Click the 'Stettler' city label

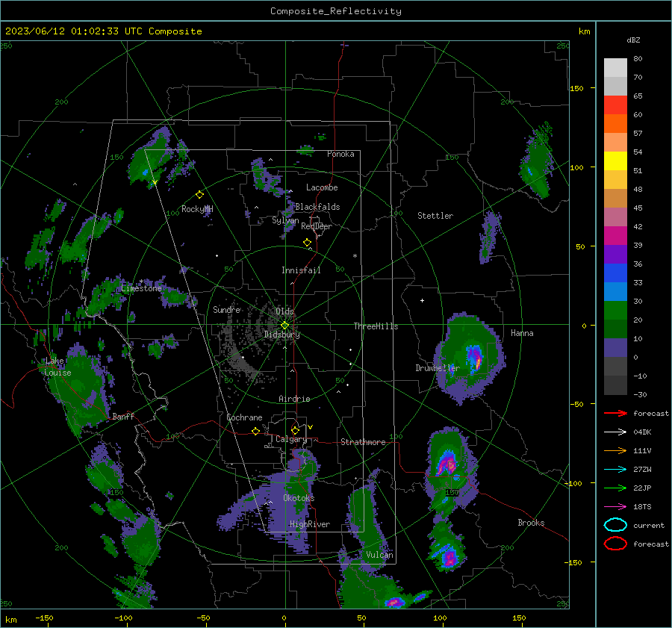[435, 216]
